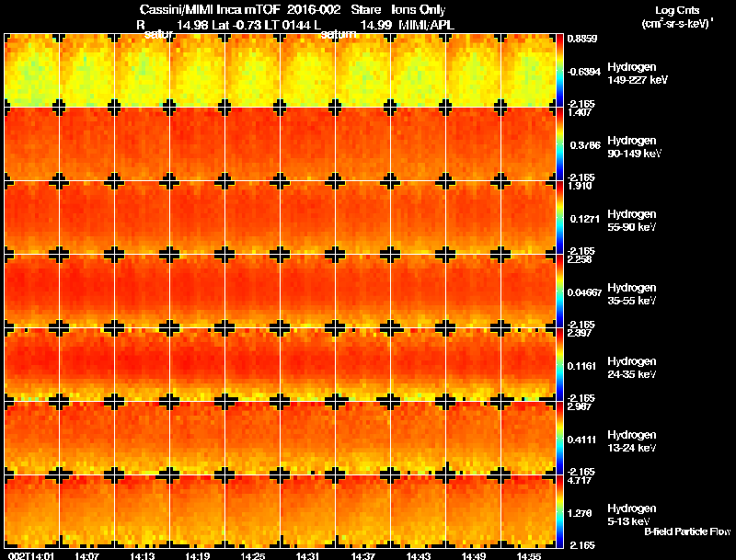The image size is (736, 560).
Task: Click the 002T14:01 time axis label
Action: (x=32, y=556)
